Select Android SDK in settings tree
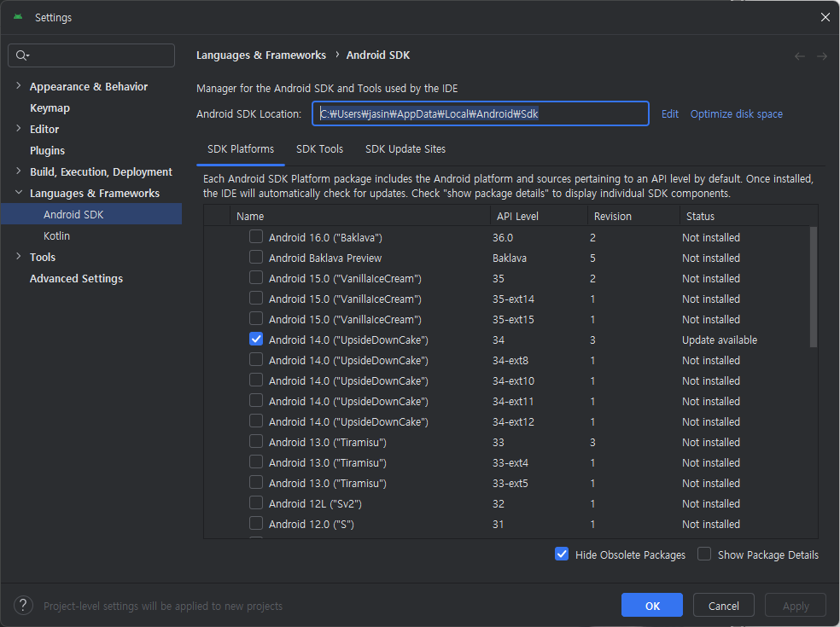This screenshot has width=840, height=627. tap(91, 214)
